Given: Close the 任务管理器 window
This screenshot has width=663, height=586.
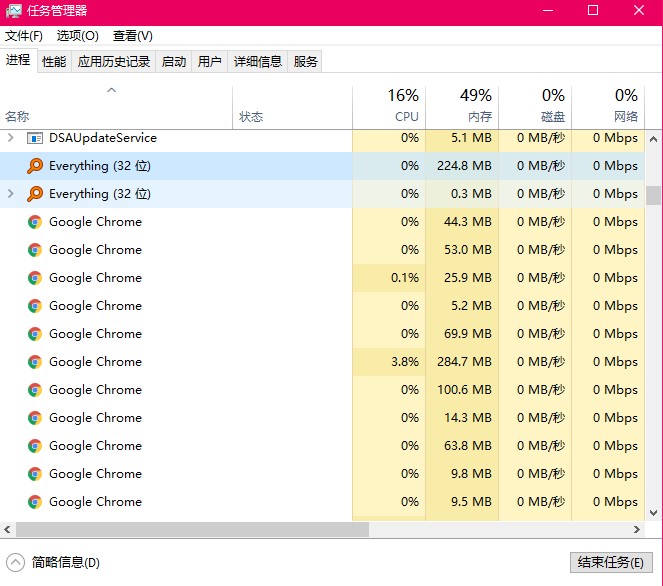Looking at the screenshot, I should [639, 11].
